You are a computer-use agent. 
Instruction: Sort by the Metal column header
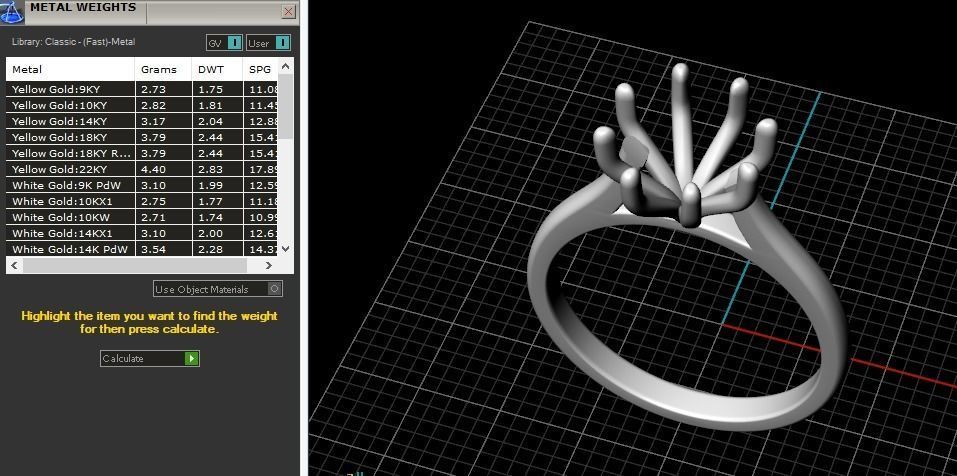tap(70, 70)
